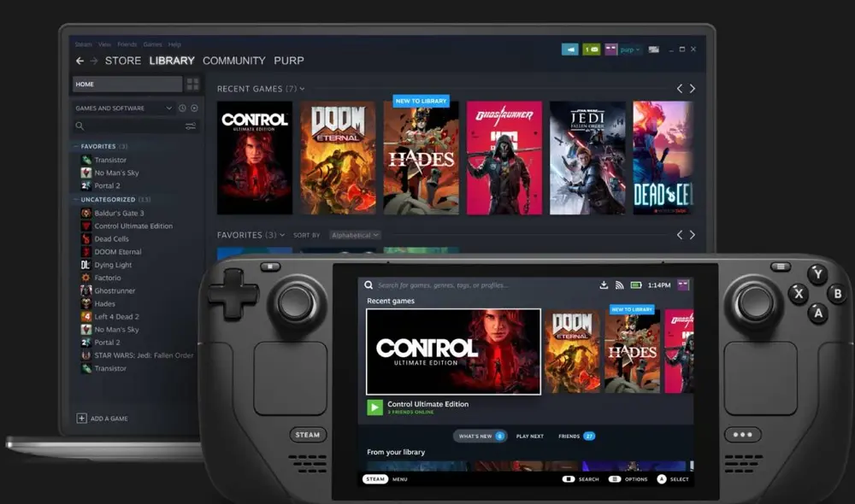Collapse the UNCATEGORIZED games list

[x=78, y=199]
